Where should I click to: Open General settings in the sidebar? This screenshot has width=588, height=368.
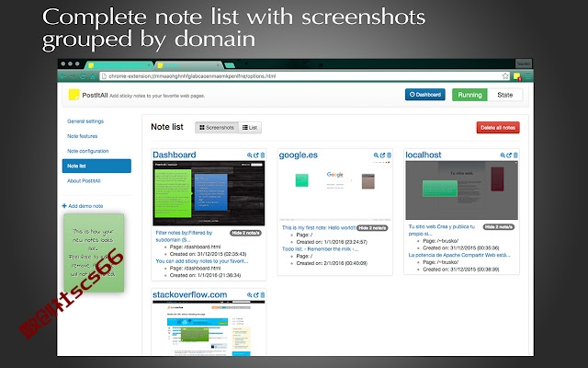85,121
